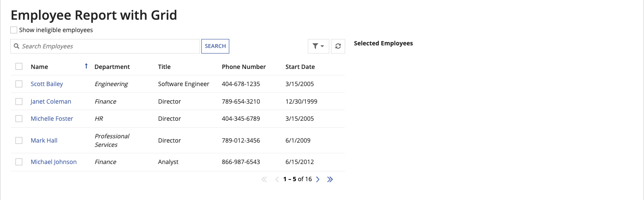The height and width of the screenshot is (200, 644).
Task: Click the Engineering department cell
Action: (111, 84)
